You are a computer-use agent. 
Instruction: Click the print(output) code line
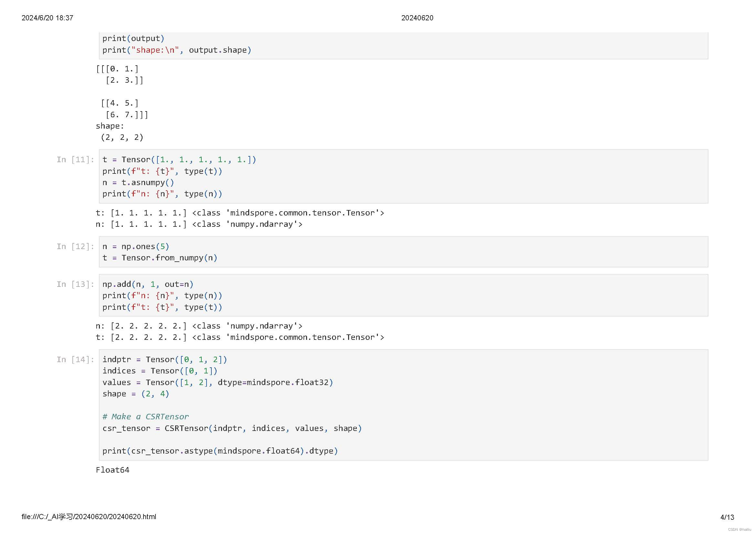click(133, 38)
